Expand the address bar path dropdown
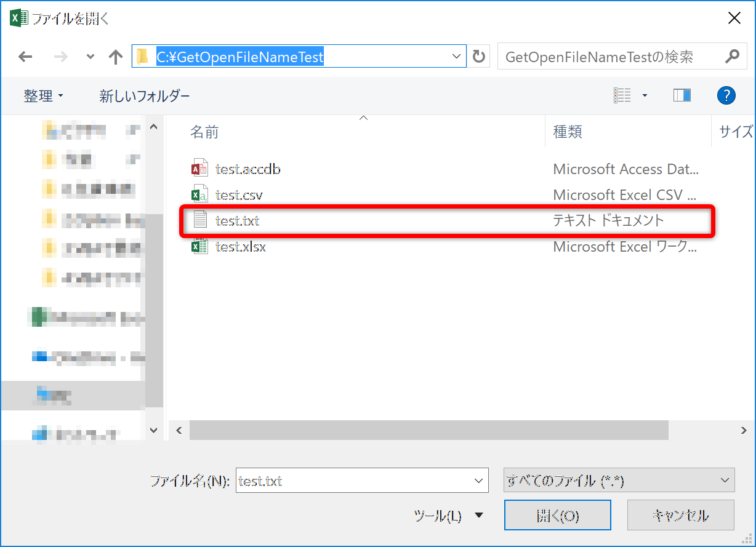 tap(456, 57)
